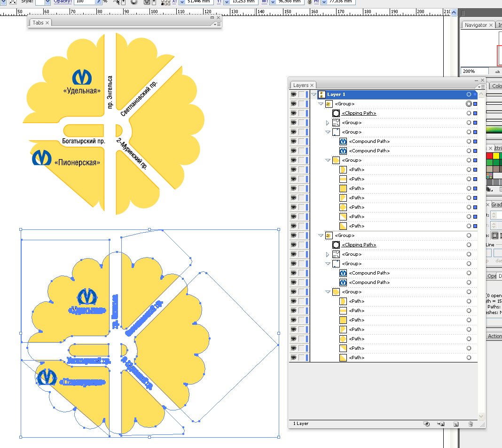Toggle lock on Clipping Path of the selected group
This screenshot has width=502, height=448.
[301, 113]
